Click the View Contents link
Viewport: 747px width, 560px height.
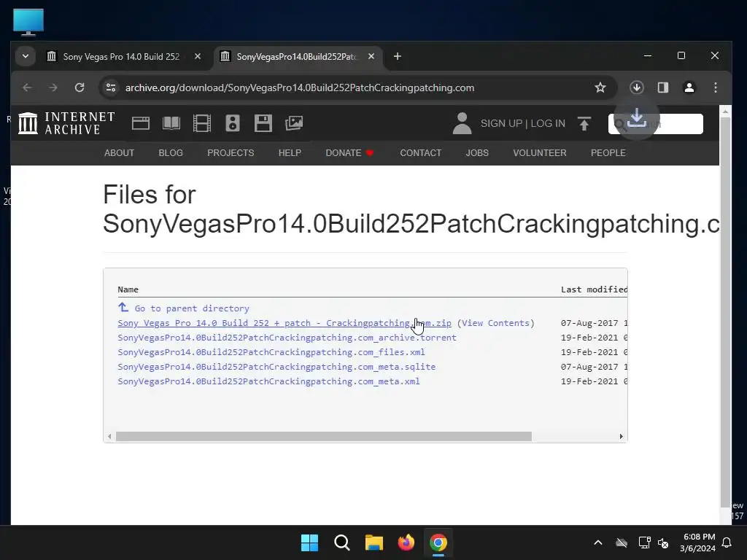[x=495, y=323]
